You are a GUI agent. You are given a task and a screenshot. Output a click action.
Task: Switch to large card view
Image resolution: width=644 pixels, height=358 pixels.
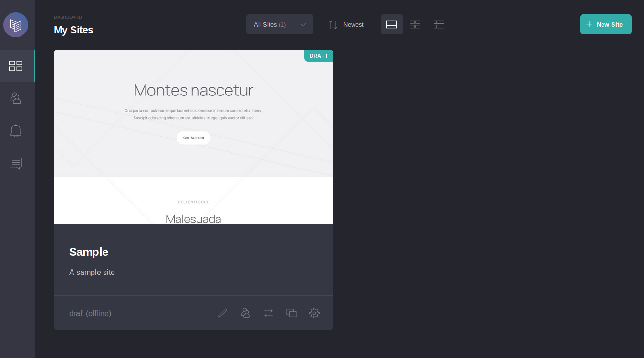(392, 24)
